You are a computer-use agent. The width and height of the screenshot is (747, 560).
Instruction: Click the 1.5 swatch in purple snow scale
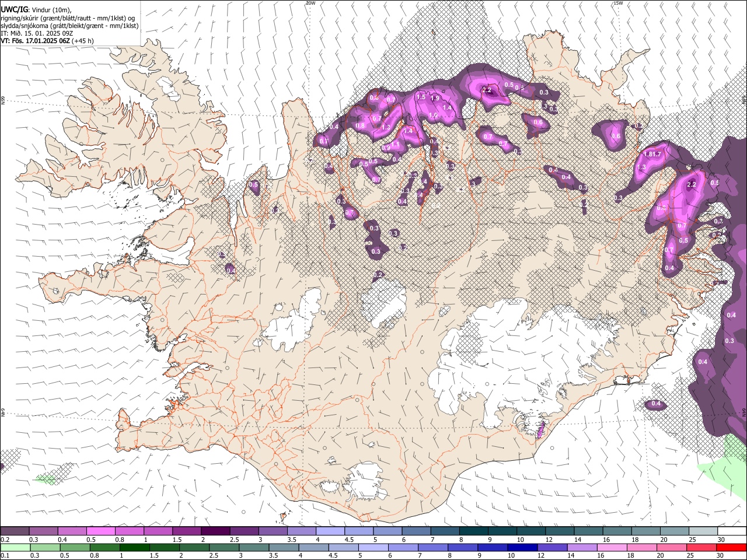187,531
